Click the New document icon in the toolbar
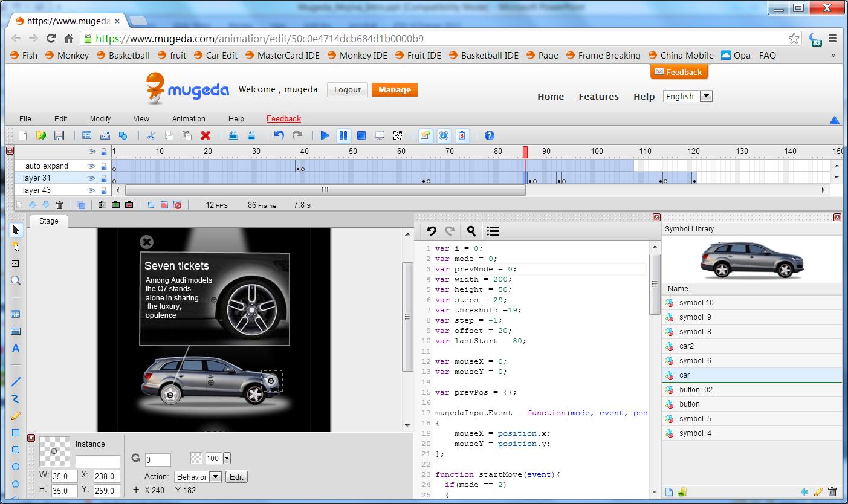Viewport: 848px width, 504px height. (x=23, y=135)
